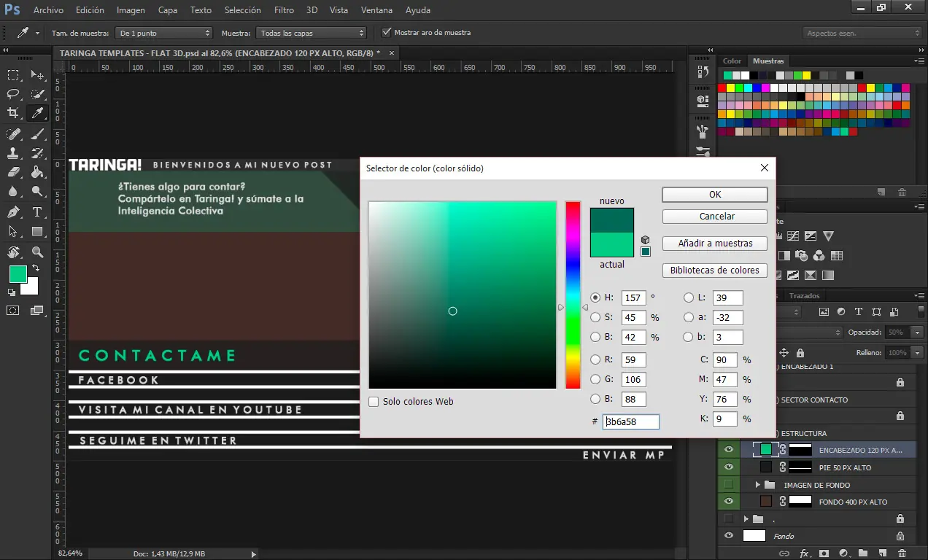This screenshot has width=928, height=560.
Task: Click Cancelar in color picker
Action: pyautogui.click(x=715, y=217)
